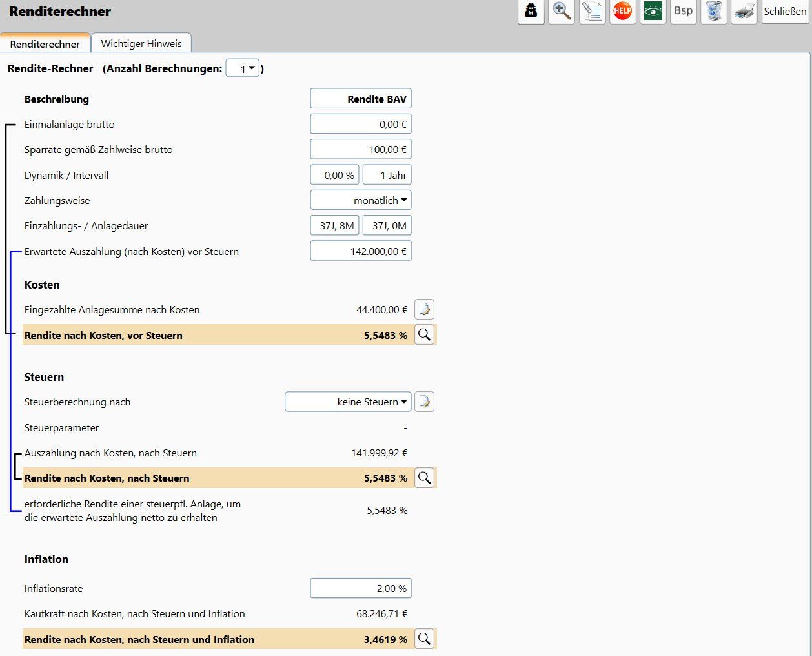Open the Zahlungsweise monatlich dropdown
Screen dimensions: 812x656
tap(361, 200)
